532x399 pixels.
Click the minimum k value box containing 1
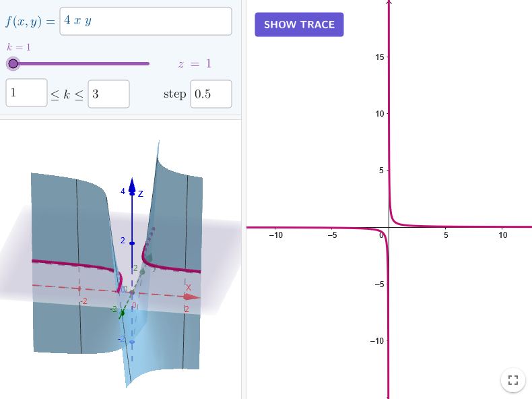point(27,94)
